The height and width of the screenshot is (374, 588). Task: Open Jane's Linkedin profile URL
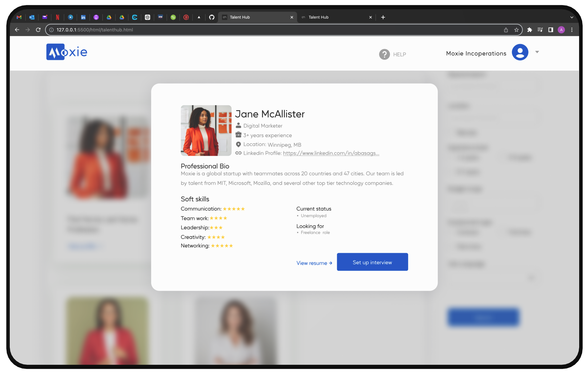point(331,153)
